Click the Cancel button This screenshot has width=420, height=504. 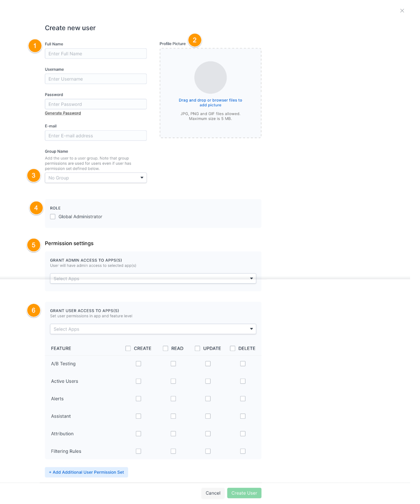[213, 493]
